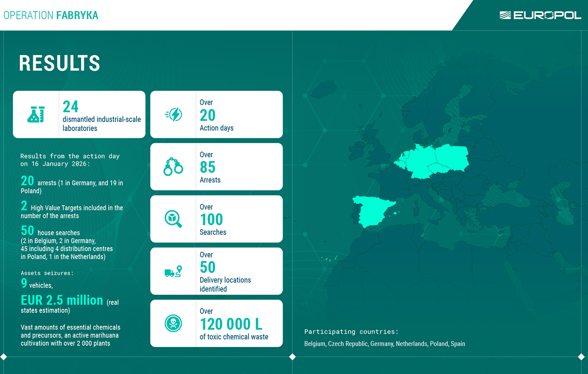
Task: Click the lightning bolt Action days icon
Action: 173,115
